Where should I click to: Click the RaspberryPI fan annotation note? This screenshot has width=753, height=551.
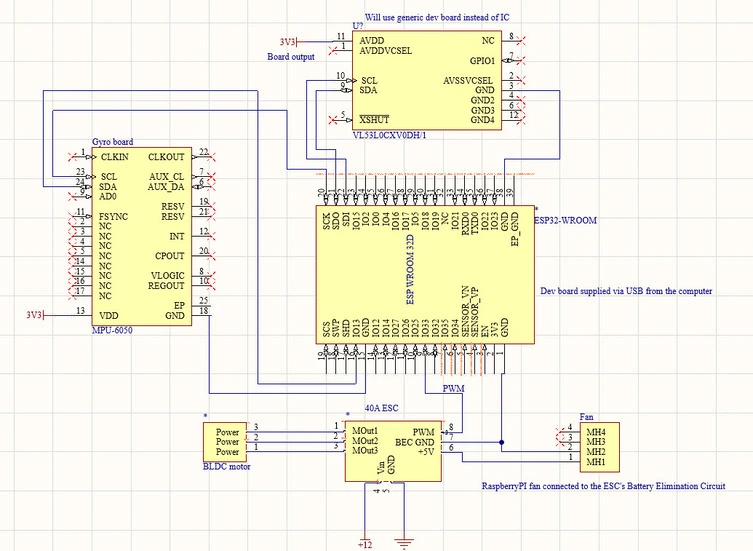(x=603, y=486)
